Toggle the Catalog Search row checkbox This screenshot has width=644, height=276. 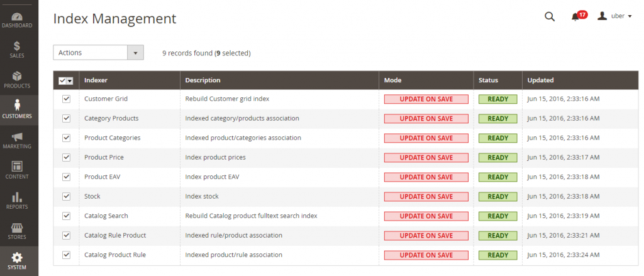66,216
